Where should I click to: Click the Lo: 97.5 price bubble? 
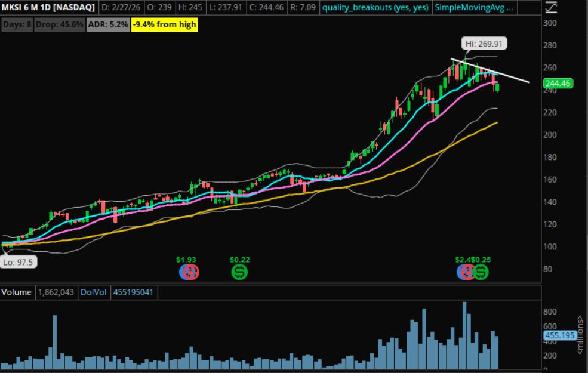(x=19, y=262)
